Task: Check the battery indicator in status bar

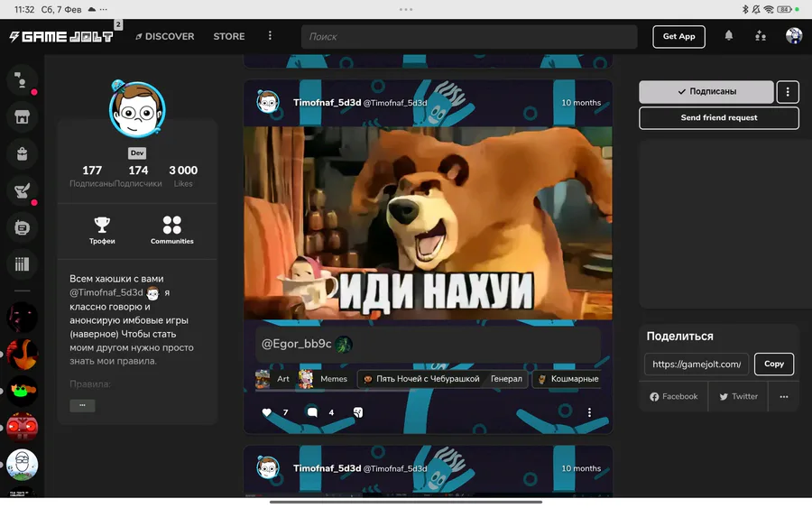Action: click(784, 9)
